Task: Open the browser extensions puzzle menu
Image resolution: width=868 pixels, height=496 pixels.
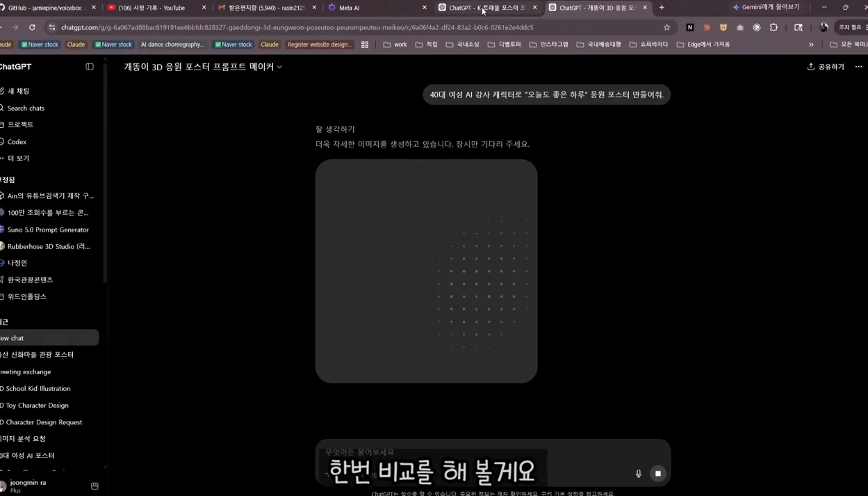Action: click(773, 27)
